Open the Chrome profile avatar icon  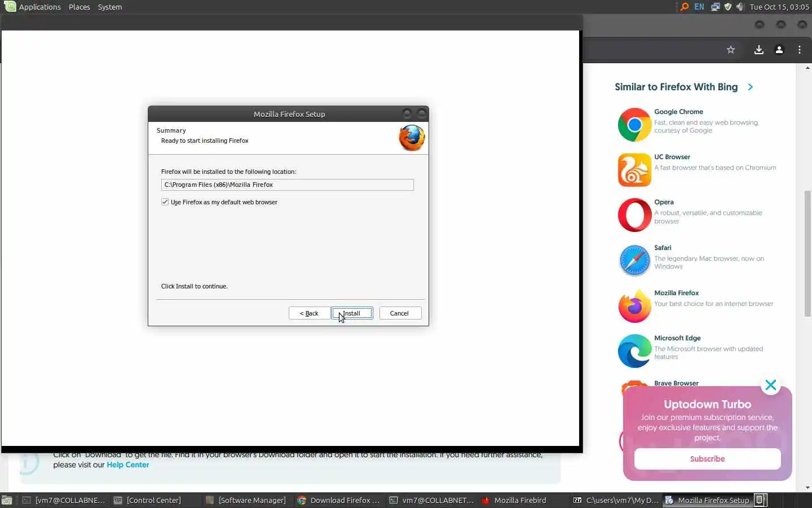pyautogui.click(x=779, y=50)
